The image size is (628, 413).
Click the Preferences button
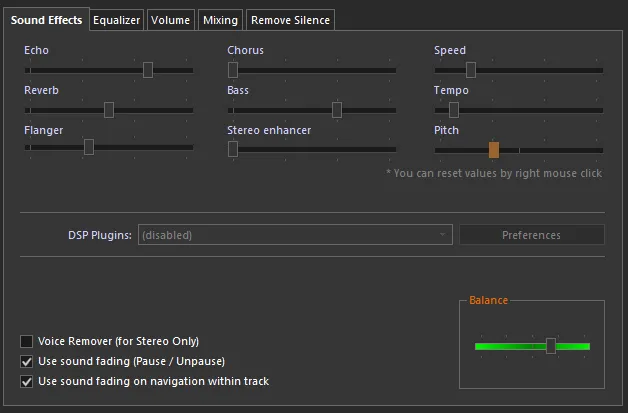tap(531, 235)
